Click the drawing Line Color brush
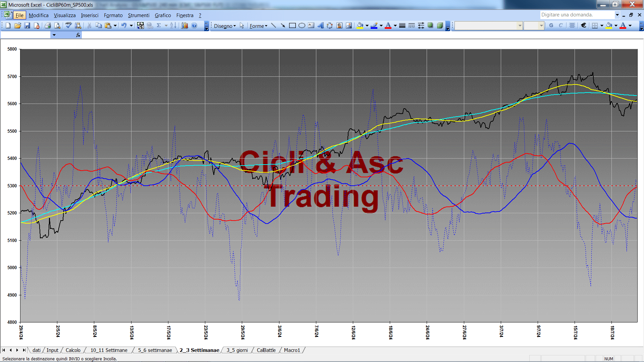644x362 pixels. (x=374, y=25)
